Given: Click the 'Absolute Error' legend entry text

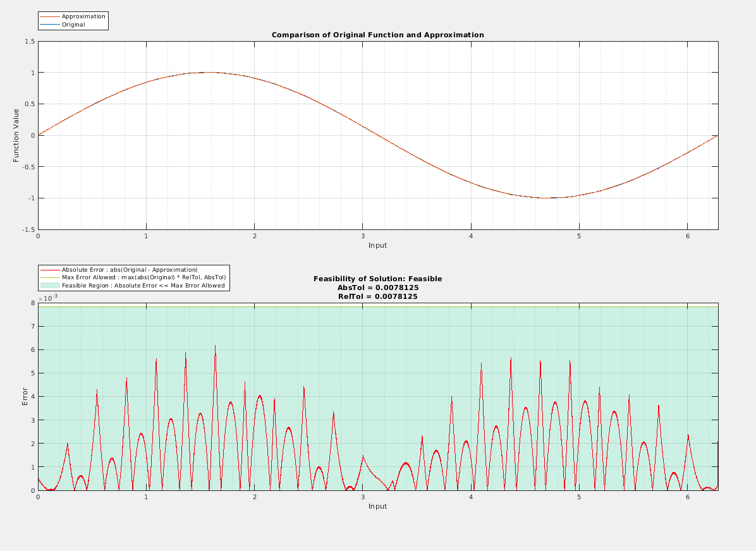Looking at the screenshot, I should (x=130, y=270).
